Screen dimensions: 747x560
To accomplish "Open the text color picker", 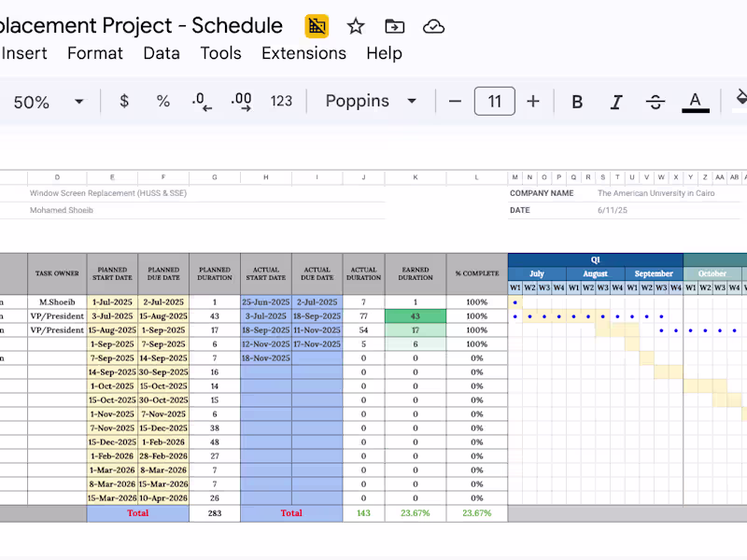I will tap(695, 102).
